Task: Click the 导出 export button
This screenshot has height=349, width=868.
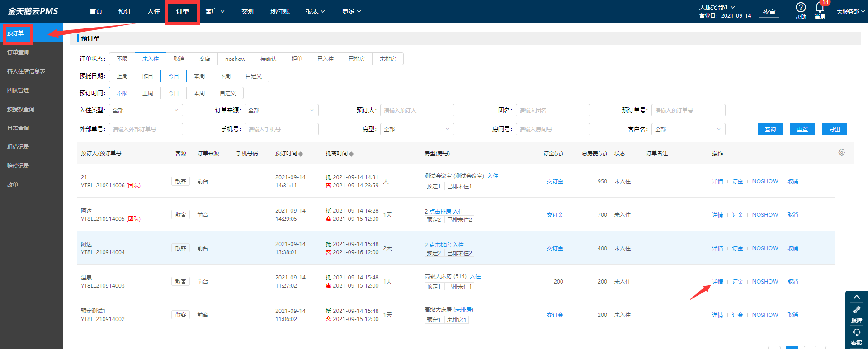Action: (x=835, y=129)
